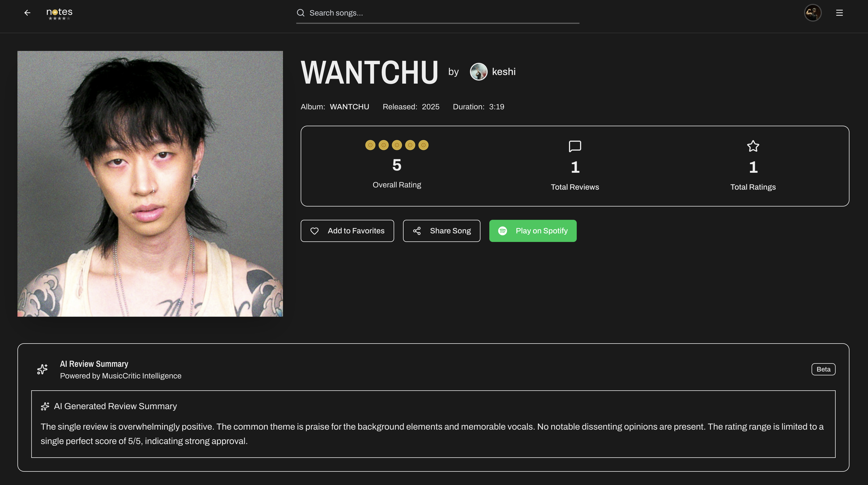Open the user profile avatar
This screenshot has height=485, width=868.
coord(813,13)
